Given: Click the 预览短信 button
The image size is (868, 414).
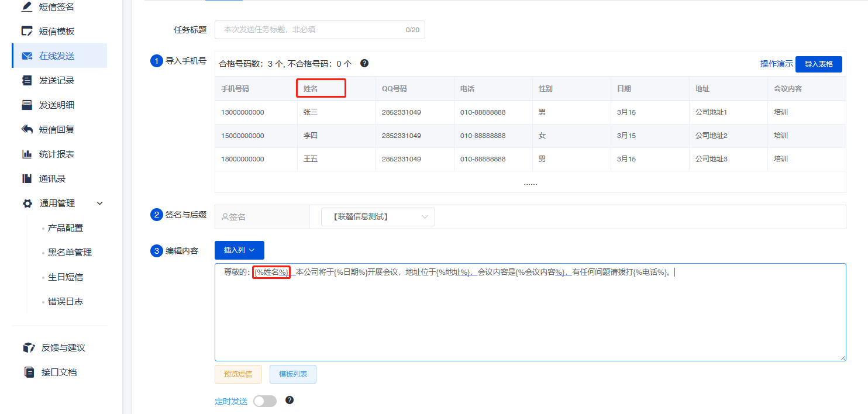Looking at the screenshot, I should [238, 374].
